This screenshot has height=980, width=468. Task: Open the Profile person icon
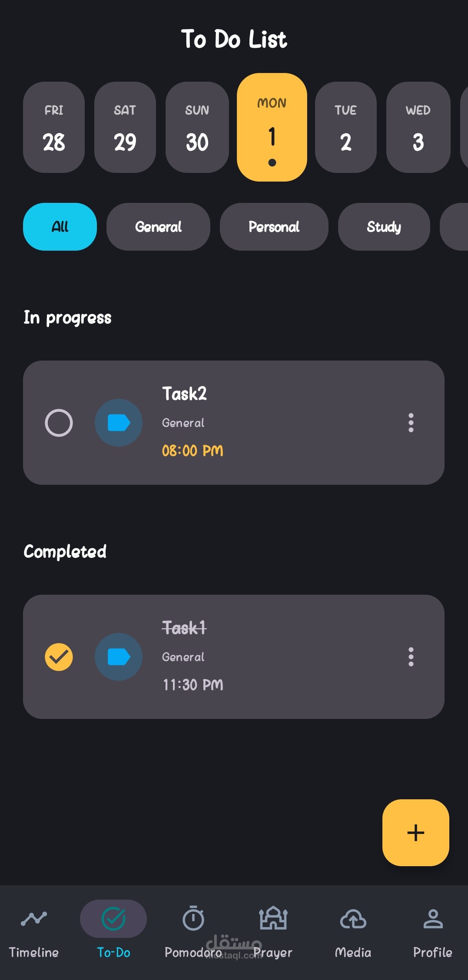[433, 918]
